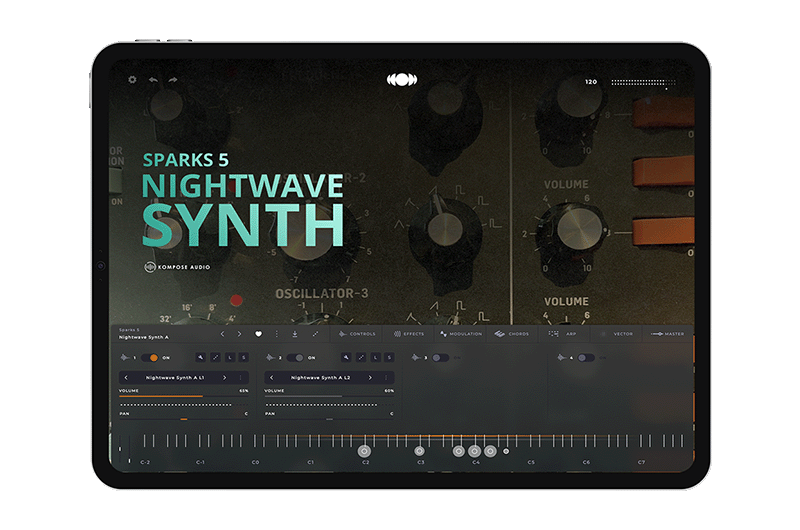Click layer 1 L lock button
This screenshot has width=800, height=530.
point(229,357)
